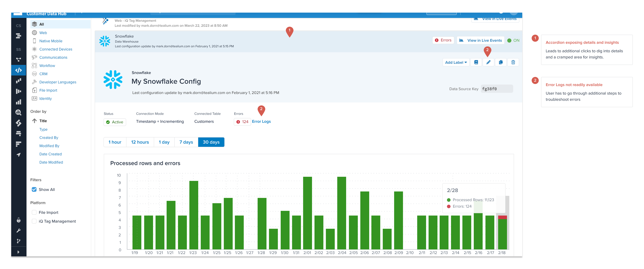Image resolution: width=644 pixels, height=269 pixels.
Task: Click the hammer icon beside Developer Languages
Action: 35,82
